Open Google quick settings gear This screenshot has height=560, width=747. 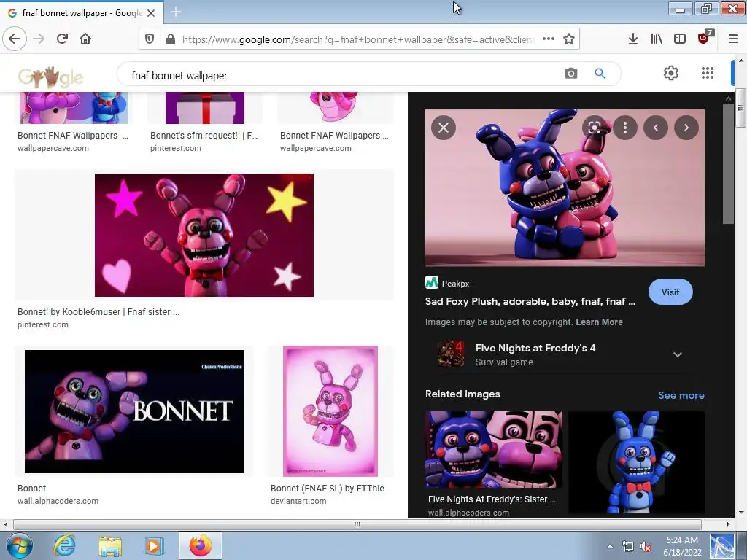point(671,73)
